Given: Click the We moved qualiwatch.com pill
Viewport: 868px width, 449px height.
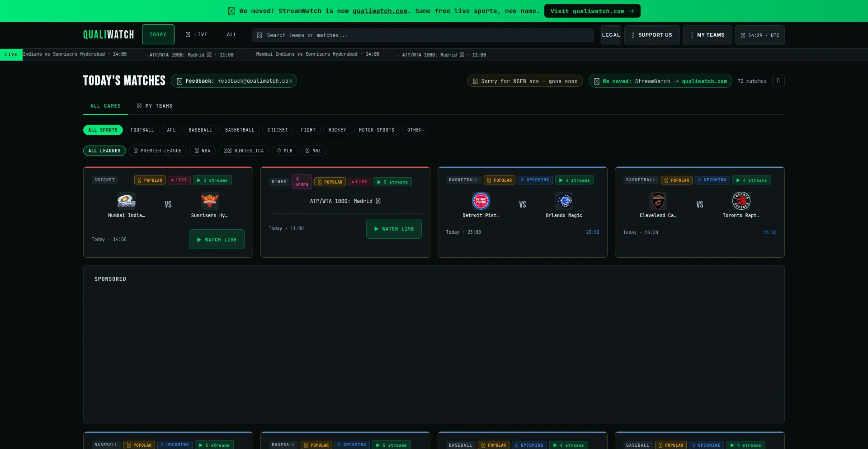Looking at the screenshot, I should click(x=660, y=81).
